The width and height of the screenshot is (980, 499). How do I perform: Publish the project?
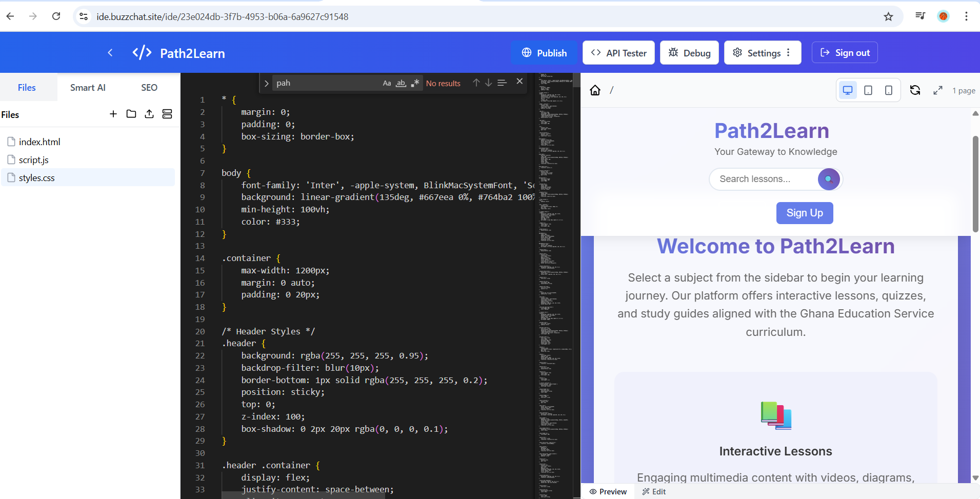pos(544,53)
